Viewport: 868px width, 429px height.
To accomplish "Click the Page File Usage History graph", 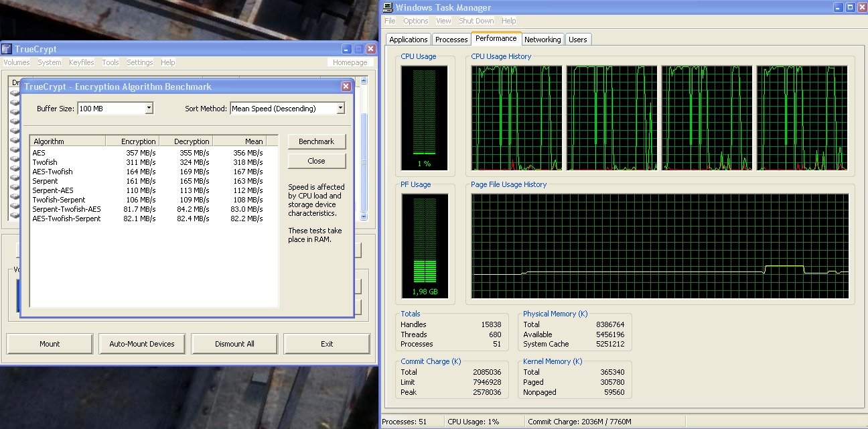I will click(x=660, y=246).
